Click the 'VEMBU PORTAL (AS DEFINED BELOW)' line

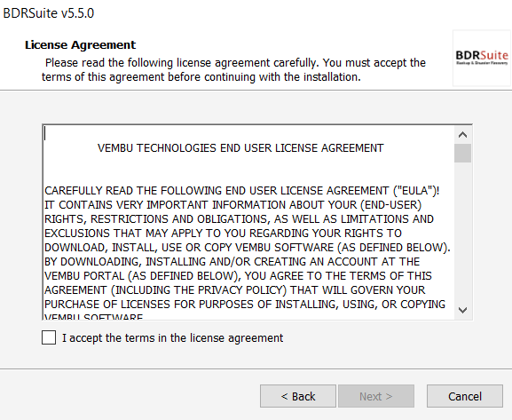point(238,276)
